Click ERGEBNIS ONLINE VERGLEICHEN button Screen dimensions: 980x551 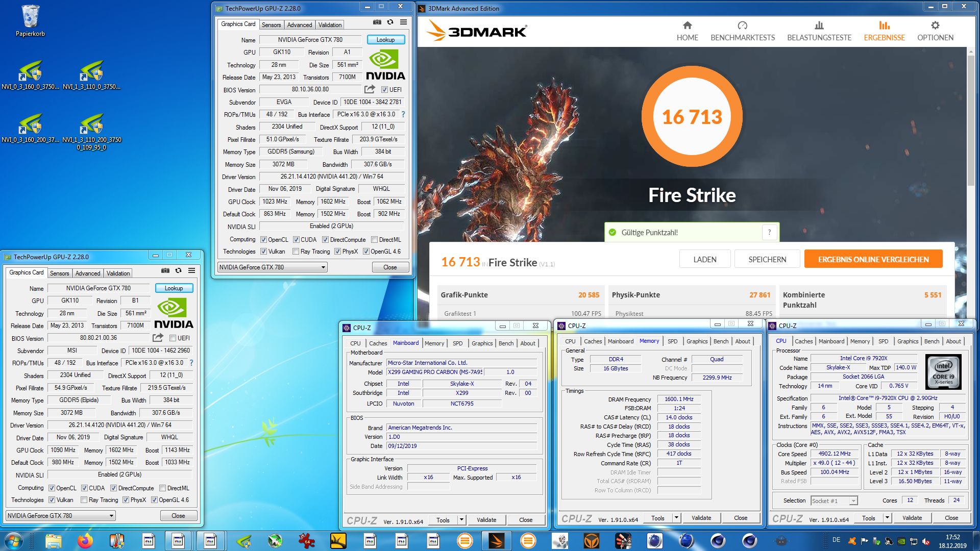coord(873,259)
